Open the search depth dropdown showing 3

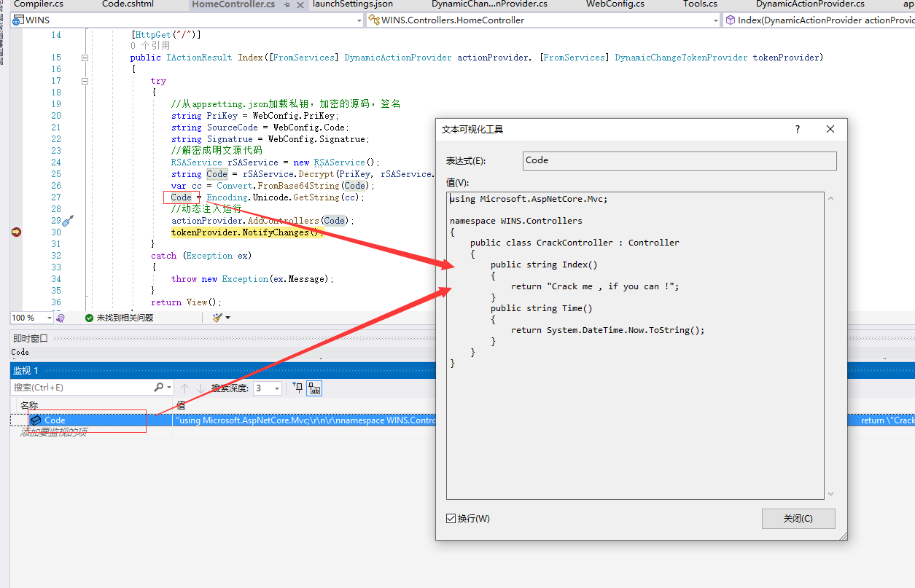[x=277, y=388]
